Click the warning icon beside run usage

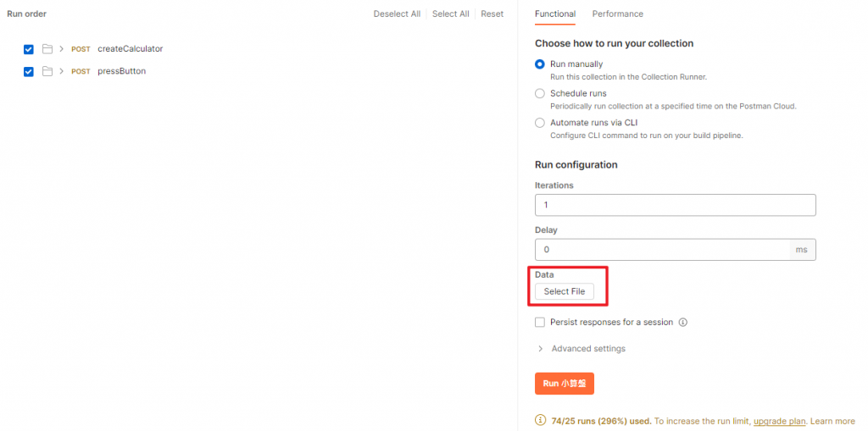click(x=540, y=421)
